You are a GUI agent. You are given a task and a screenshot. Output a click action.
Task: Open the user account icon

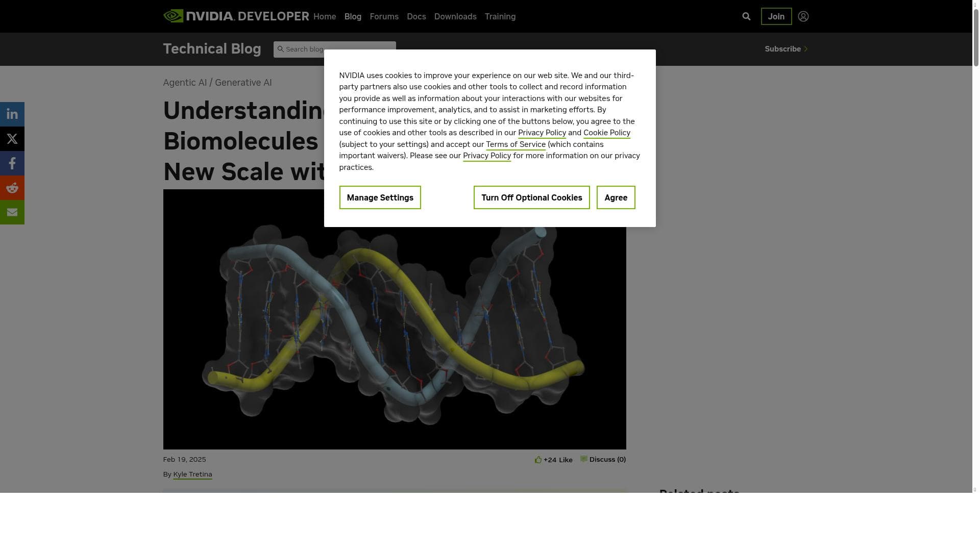point(803,16)
